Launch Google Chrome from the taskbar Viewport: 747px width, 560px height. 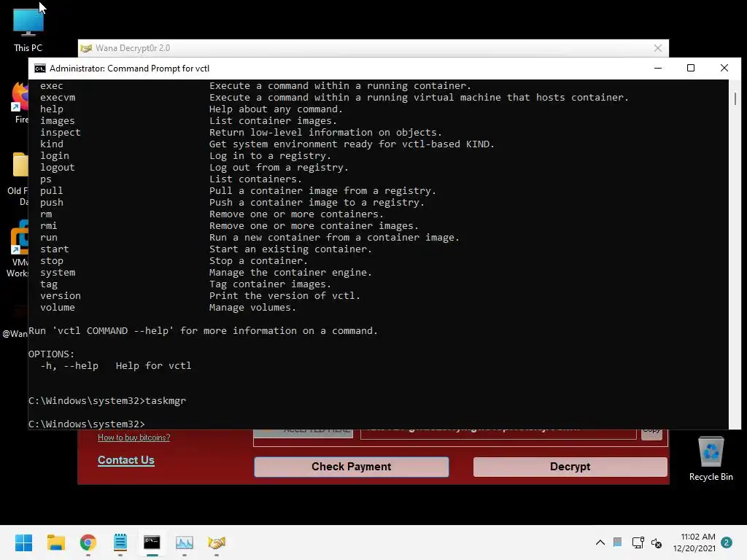click(x=88, y=542)
